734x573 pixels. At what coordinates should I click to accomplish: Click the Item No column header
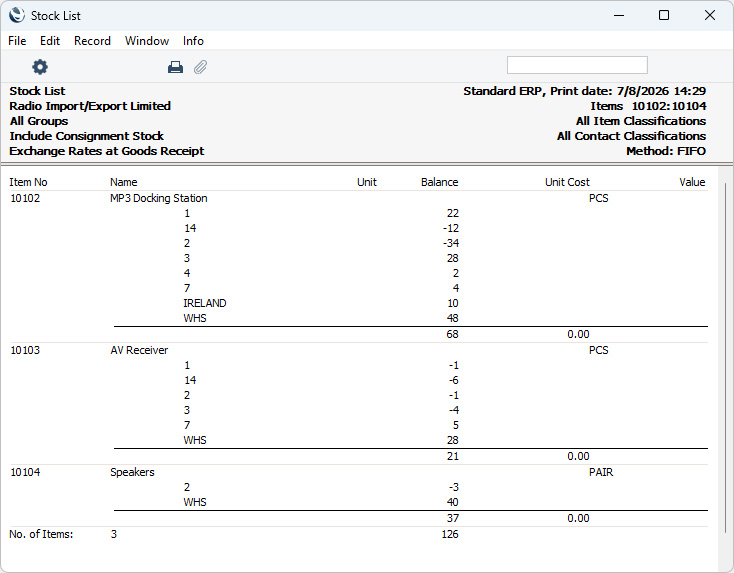coord(28,182)
